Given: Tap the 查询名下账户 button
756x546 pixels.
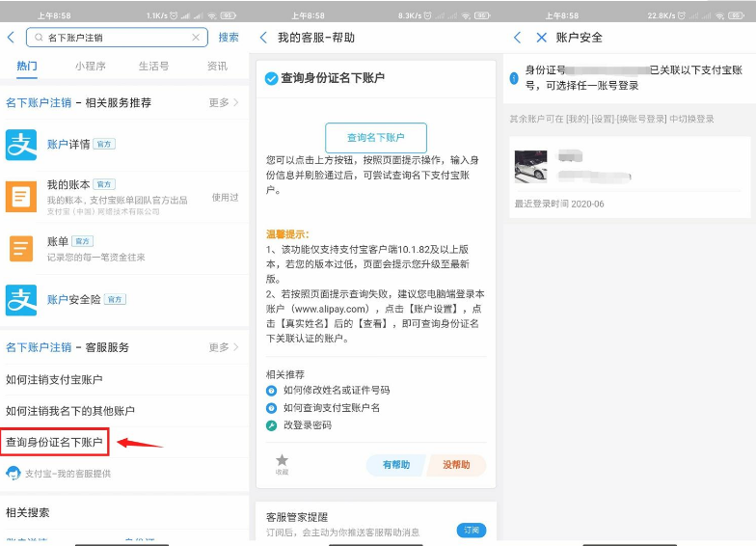Looking at the screenshot, I should [x=376, y=137].
